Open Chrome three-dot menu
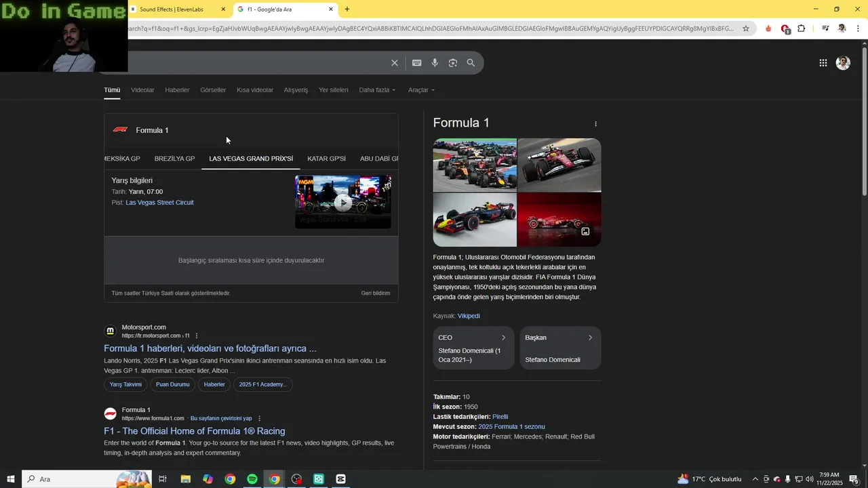868x488 pixels. point(858,28)
